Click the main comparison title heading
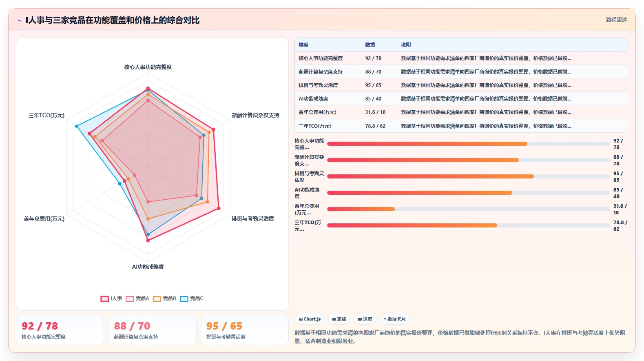644x361 pixels. click(113, 20)
